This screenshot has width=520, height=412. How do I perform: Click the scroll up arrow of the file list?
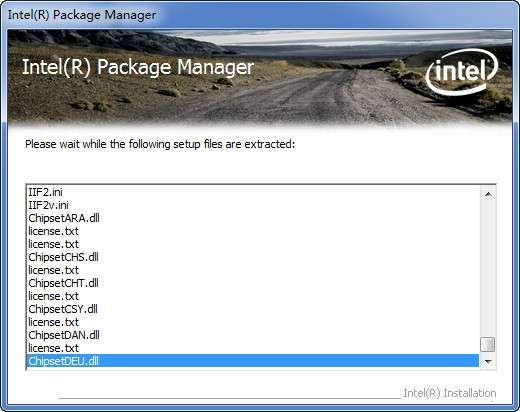pyautogui.click(x=488, y=195)
